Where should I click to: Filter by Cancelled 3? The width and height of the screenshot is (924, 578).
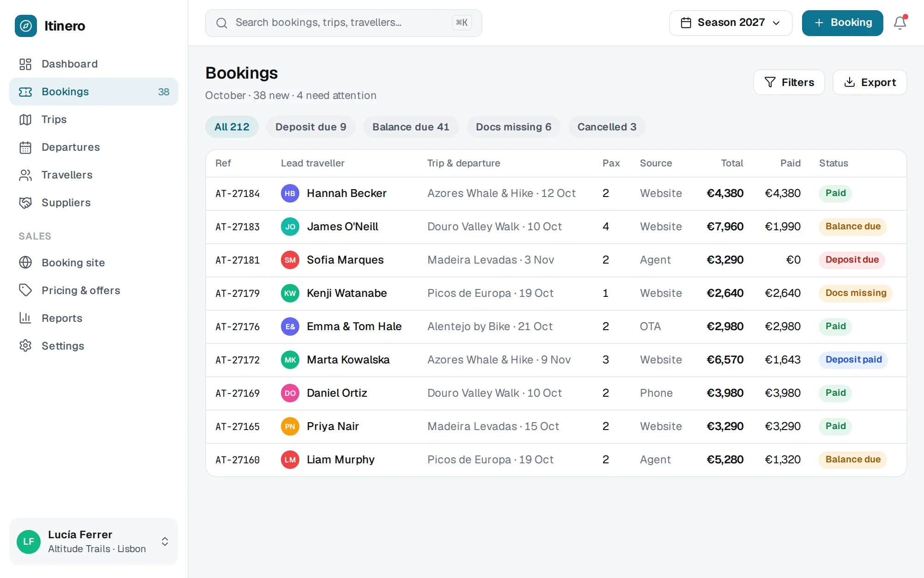(x=607, y=127)
